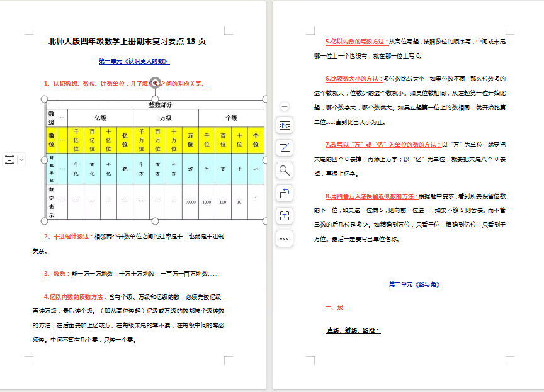544x392 pixels.
Task: Click the '10000' cell in the table
Action: coord(190,202)
